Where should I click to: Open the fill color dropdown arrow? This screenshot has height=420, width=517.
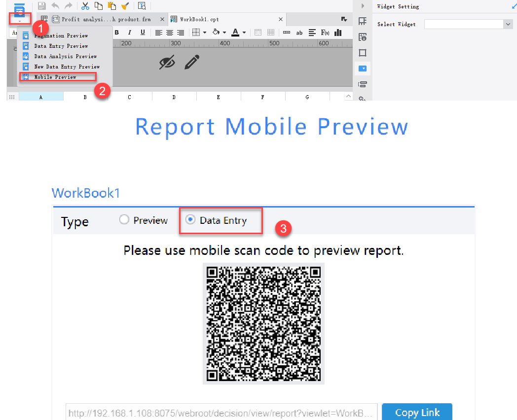[224, 33]
